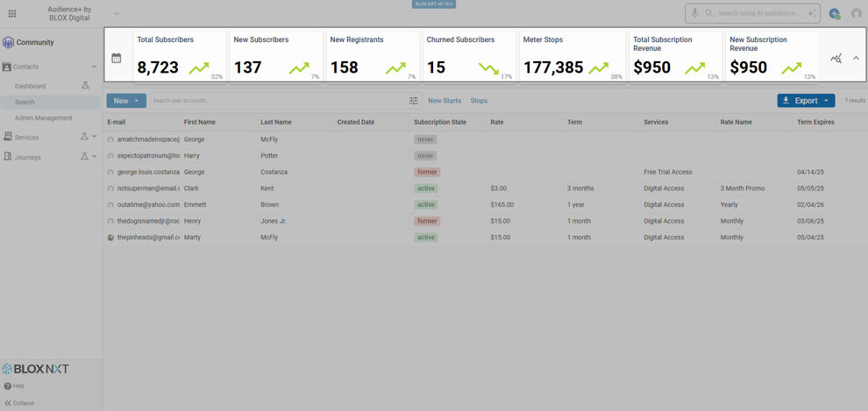Open the apps grid launcher icon

pyautogui.click(x=12, y=14)
